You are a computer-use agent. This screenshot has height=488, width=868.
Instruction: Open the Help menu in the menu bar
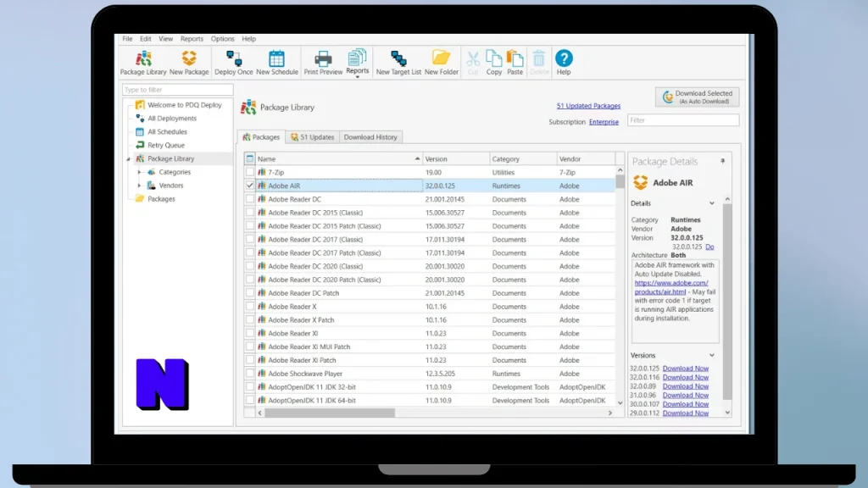tap(248, 39)
